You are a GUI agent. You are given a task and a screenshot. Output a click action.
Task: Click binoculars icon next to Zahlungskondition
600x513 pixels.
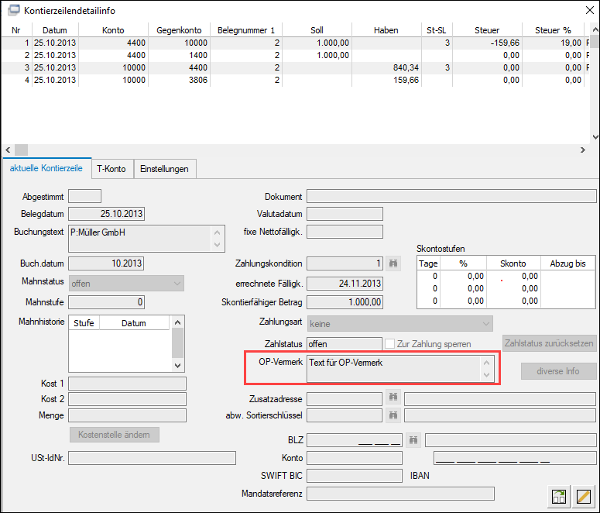click(393, 264)
